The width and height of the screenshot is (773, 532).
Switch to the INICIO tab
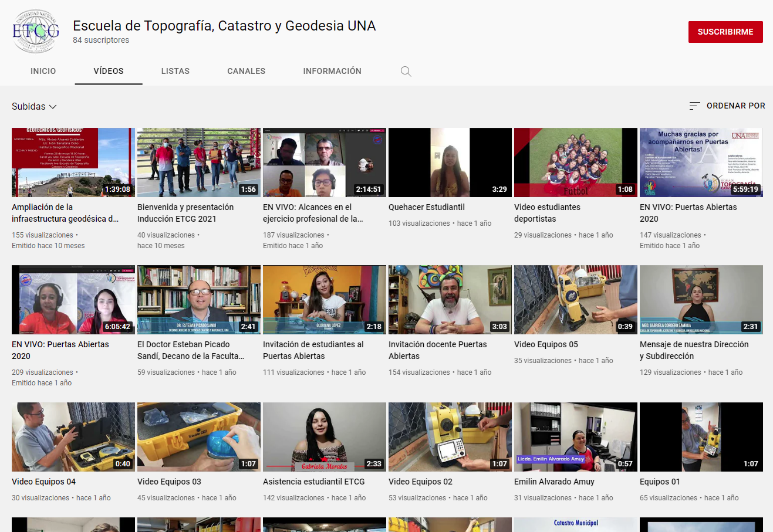[x=43, y=71]
